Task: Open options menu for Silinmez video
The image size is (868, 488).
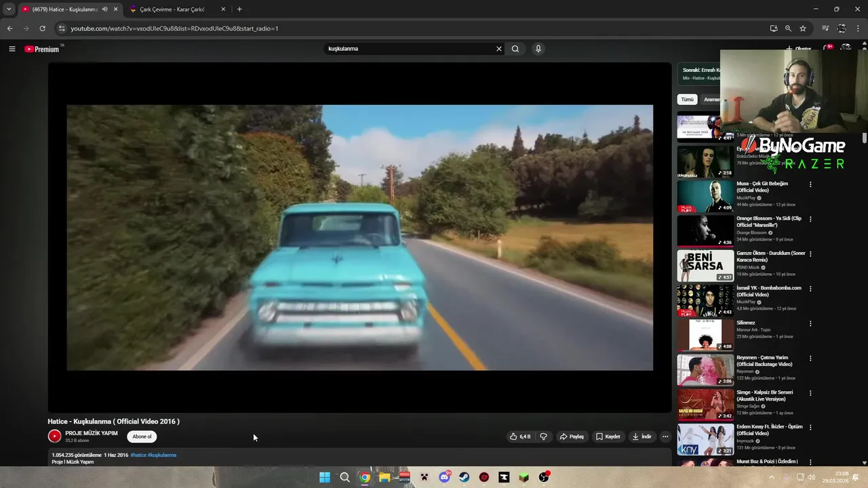Action: (810, 323)
